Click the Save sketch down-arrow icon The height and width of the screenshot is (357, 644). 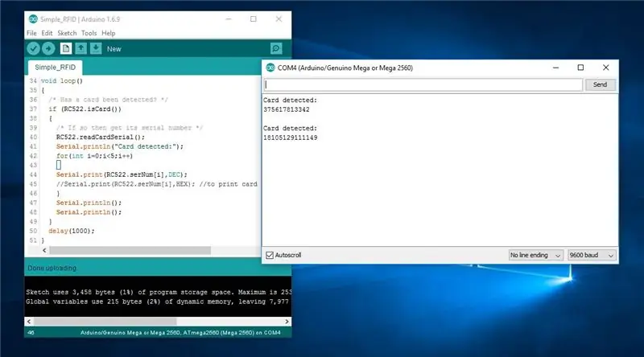click(x=96, y=48)
